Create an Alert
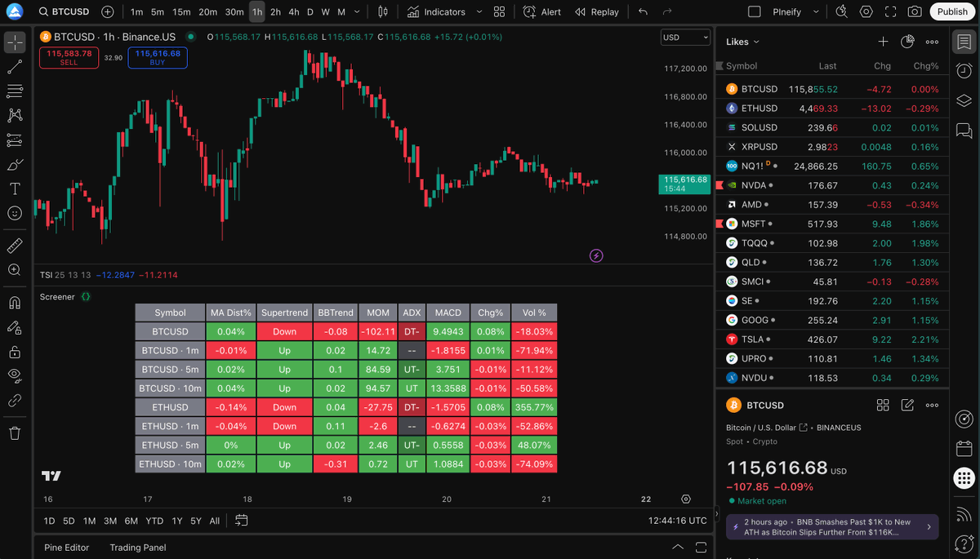 click(542, 11)
